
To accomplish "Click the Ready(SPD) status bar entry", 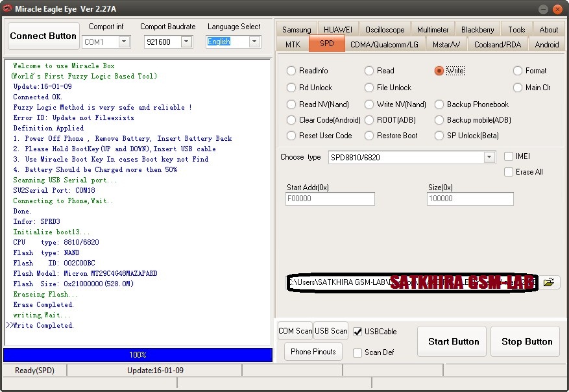I will pos(34,370).
